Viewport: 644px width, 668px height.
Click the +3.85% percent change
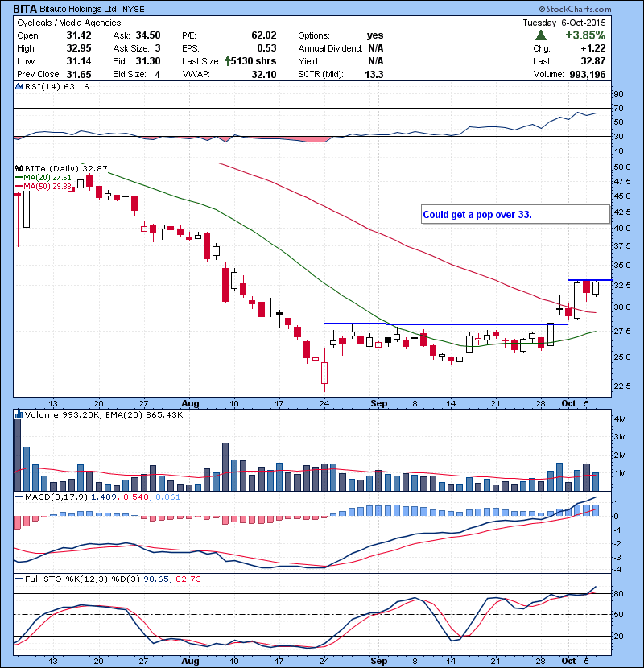click(x=585, y=35)
